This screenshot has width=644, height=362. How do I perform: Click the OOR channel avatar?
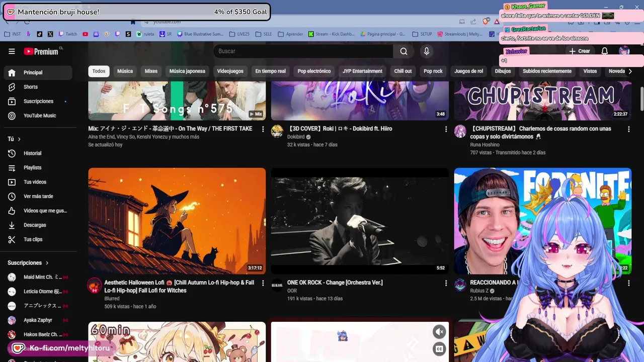pyautogui.click(x=277, y=285)
